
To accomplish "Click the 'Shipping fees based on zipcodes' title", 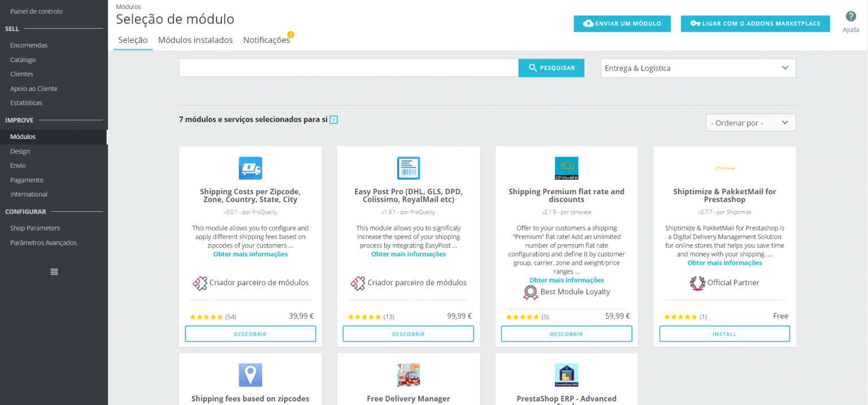I will [250, 399].
